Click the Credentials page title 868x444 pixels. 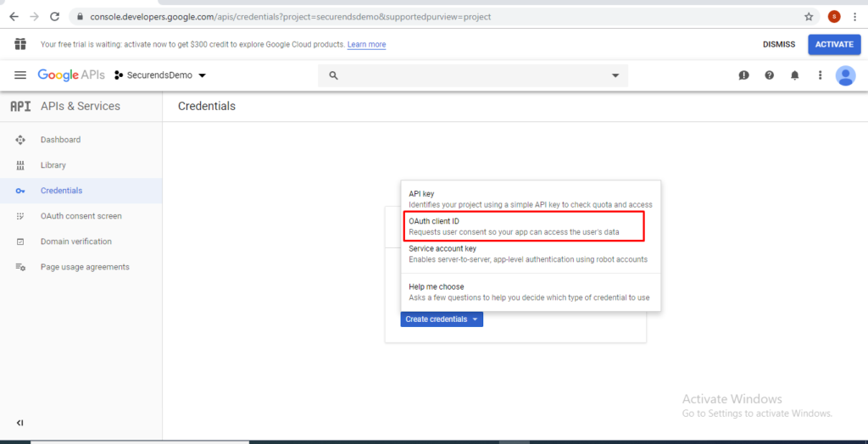(207, 106)
